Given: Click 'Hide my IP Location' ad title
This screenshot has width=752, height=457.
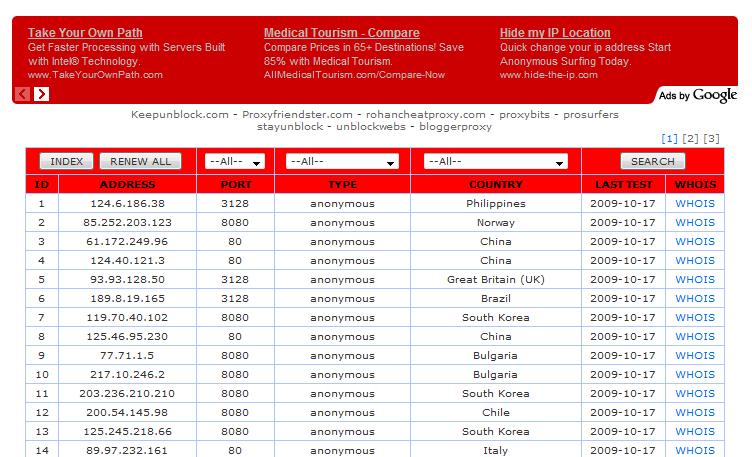Looking at the screenshot, I should 555,33.
